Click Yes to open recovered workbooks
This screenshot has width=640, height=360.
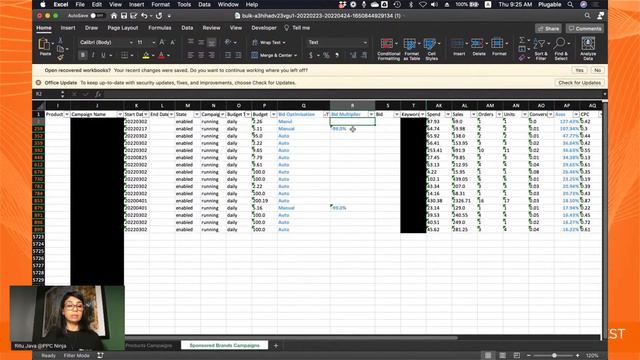click(x=579, y=70)
